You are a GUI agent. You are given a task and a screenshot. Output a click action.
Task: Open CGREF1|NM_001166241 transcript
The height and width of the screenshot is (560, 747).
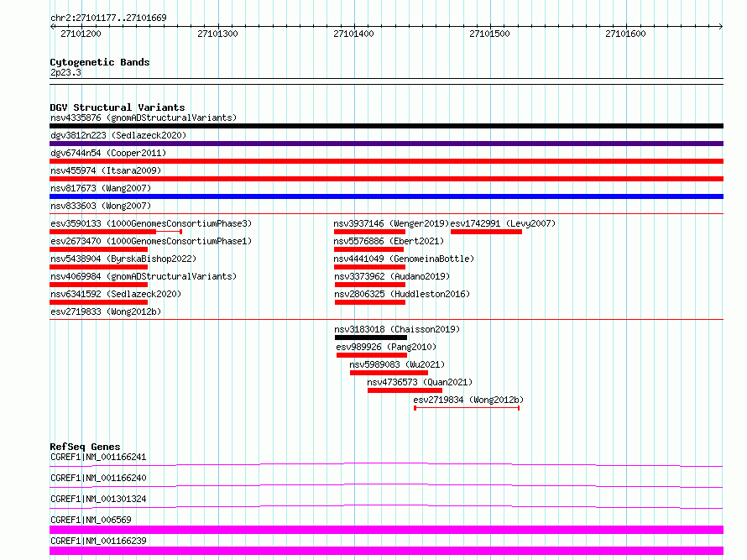(x=98, y=457)
